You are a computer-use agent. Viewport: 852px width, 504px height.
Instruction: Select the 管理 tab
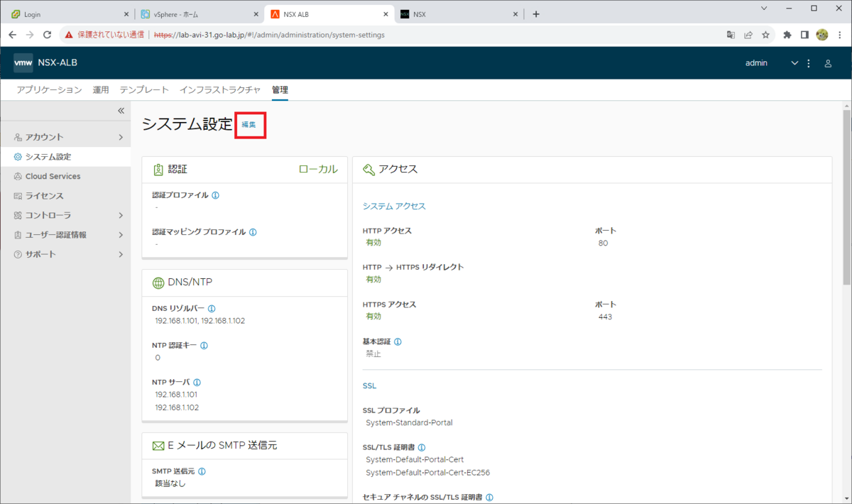tap(280, 89)
